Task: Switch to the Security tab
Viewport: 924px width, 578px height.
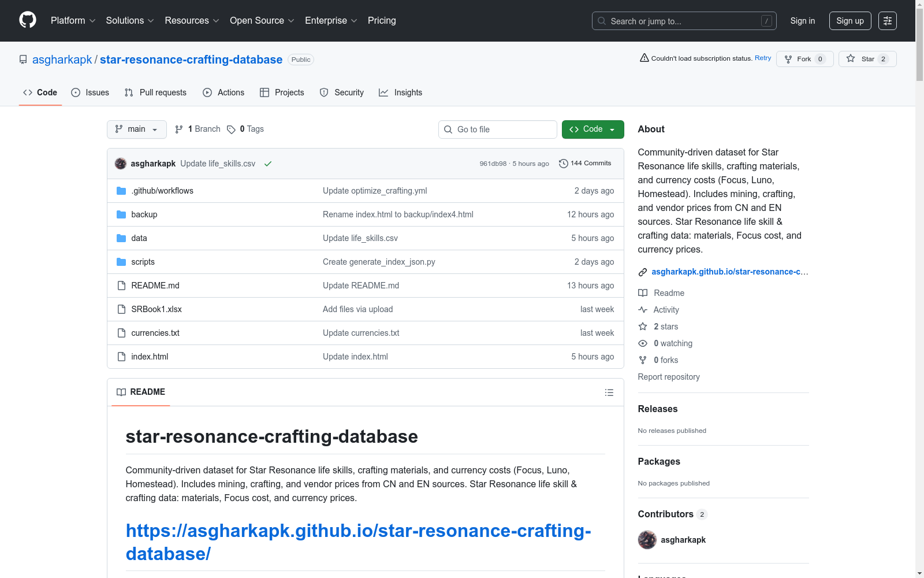Action: (x=342, y=92)
